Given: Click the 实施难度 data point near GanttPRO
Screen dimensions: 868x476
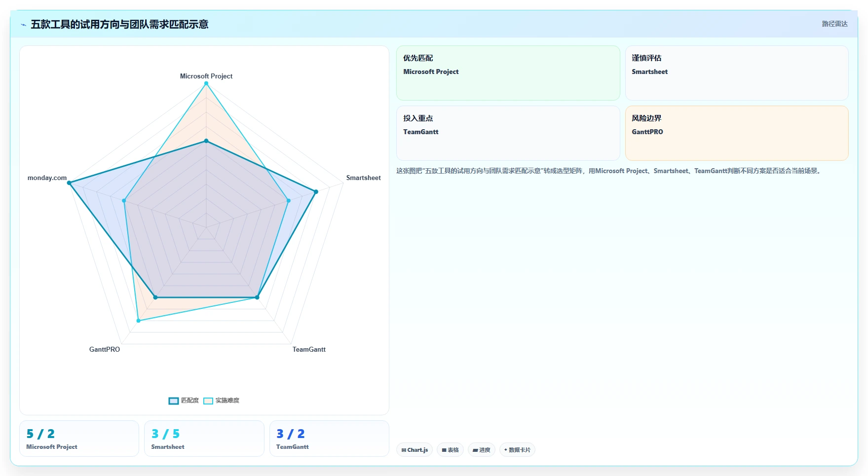Looking at the screenshot, I should coord(139,321).
